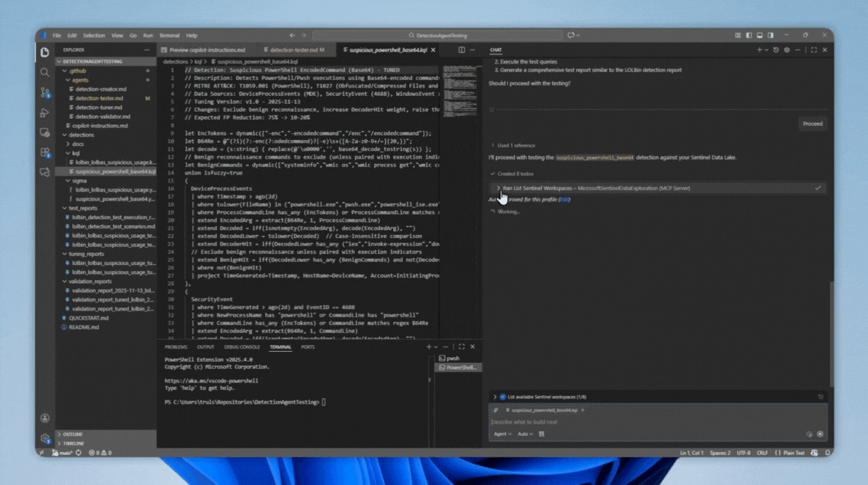The width and height of the screenshot is (868, 485).
Task: Open the Terminal menu
Action: (169, 35)
